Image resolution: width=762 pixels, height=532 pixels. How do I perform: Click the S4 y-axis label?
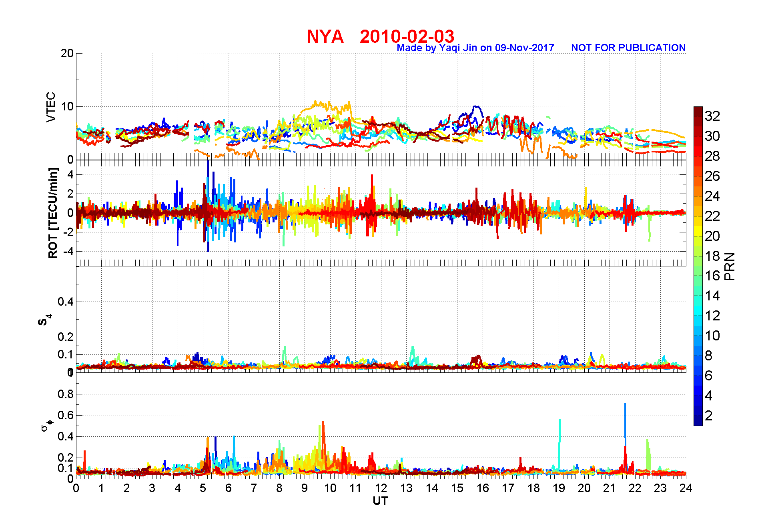(x=44, y=320)
